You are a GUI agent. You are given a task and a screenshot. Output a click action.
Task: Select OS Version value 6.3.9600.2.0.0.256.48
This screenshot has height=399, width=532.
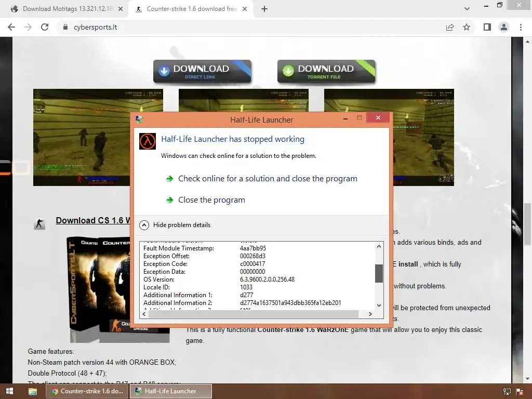pos(267,280)
